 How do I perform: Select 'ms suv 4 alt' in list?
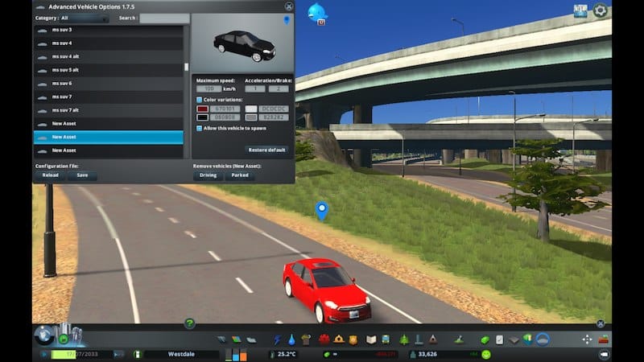[x=66, y=56]
